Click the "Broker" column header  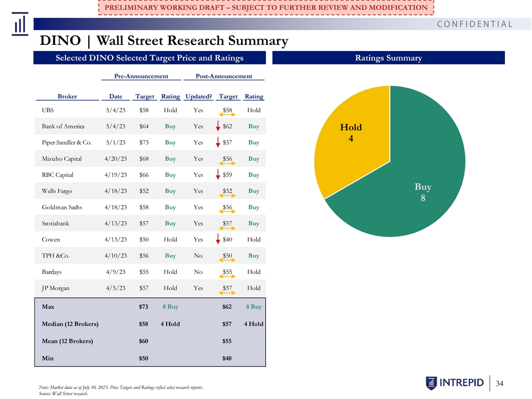point(67,96)
